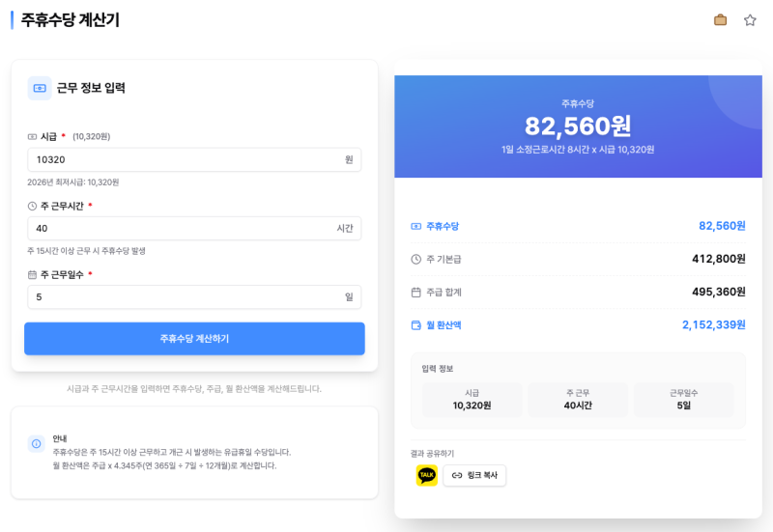Focus the 시급 input field containing 10320
Image resolution: width=773 pixels, height=532 pixels.
point(195,159)
